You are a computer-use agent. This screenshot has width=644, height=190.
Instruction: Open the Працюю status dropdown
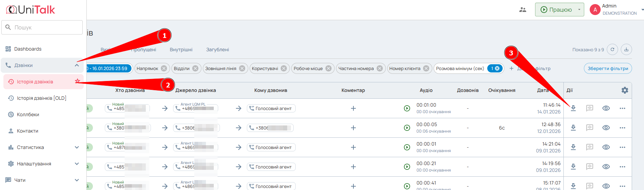point(579,10)
